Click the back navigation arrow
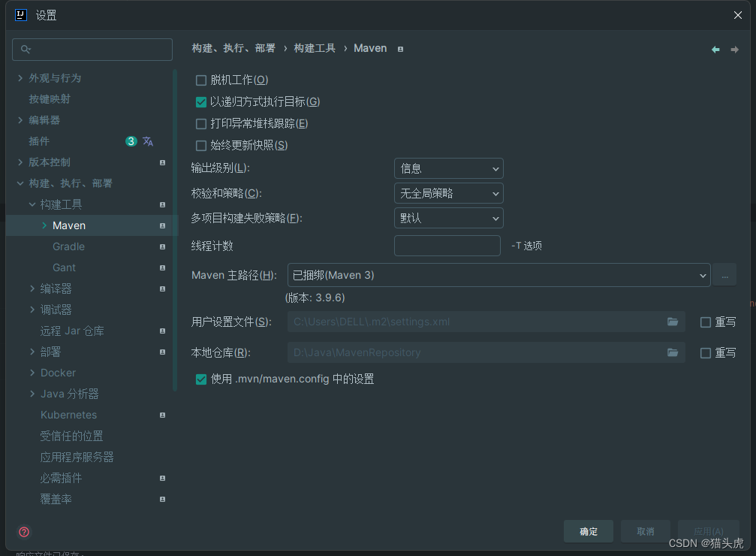Image resolution: width=756 pixels, height=556 pixels. coord(715,50)
